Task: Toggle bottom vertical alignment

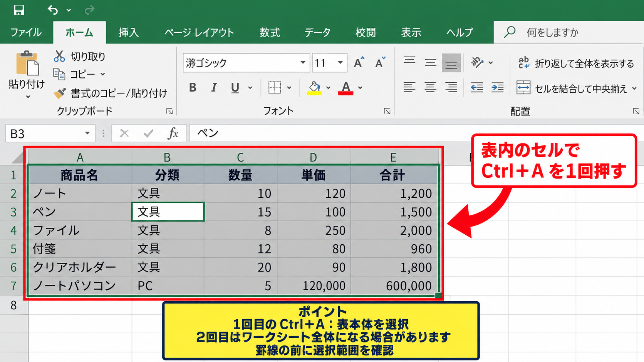Action: (451, 63)
